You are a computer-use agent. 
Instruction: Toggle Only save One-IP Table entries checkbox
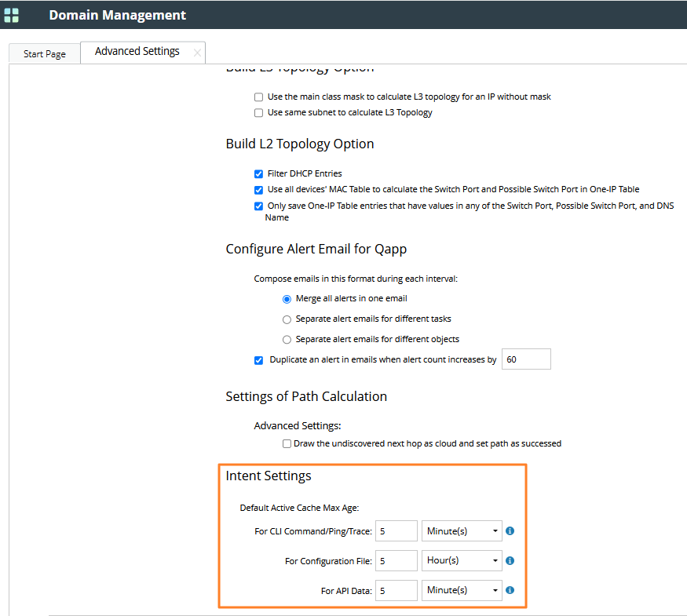pyautogui.click(x=258, y=206)
